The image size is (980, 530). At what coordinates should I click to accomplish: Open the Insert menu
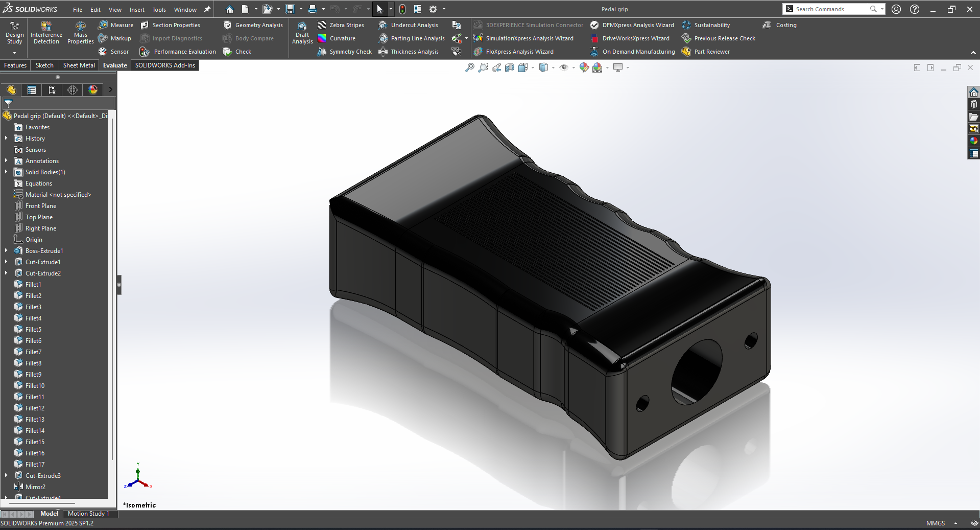[137, 10]
